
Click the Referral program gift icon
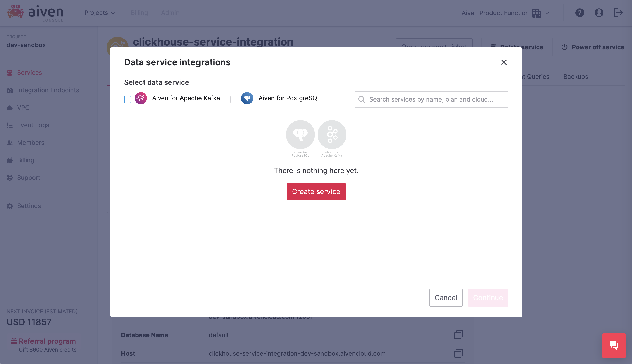14,341
